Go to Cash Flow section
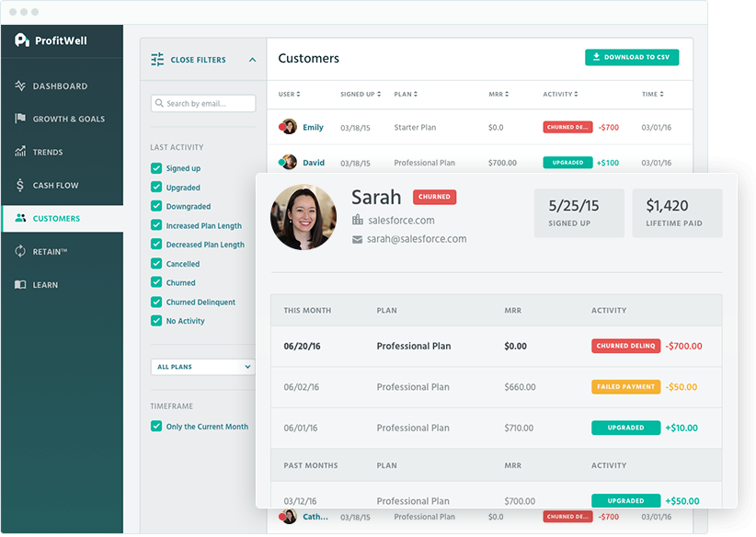 click(x=55, y=186)
